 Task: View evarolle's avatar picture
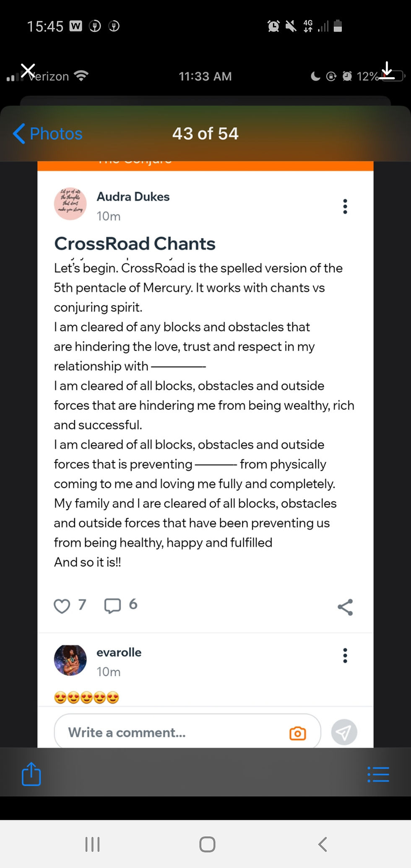pyautogui.click(x=70, y=660)
